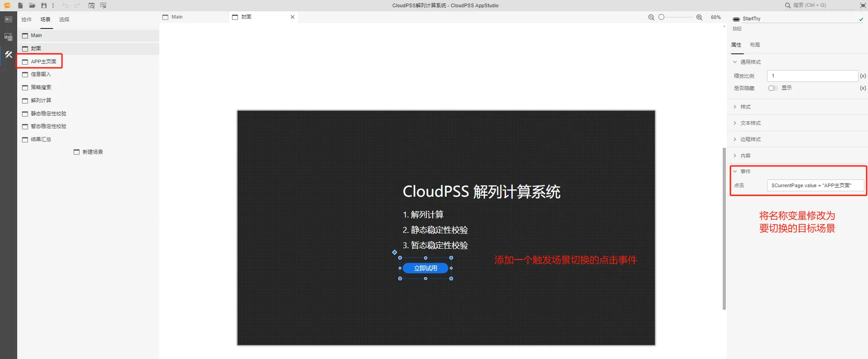Open the three-dot more options menu
Viewport: 868px width, 359px height.
click(53, 5)
